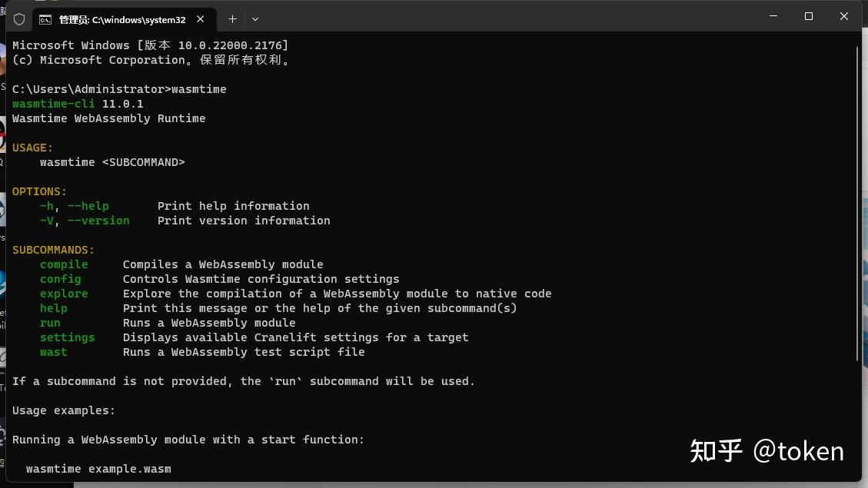Click the green '--version' option flag
Image resolution: width=868 pixels, height=488 pixels.
[98, 221]
